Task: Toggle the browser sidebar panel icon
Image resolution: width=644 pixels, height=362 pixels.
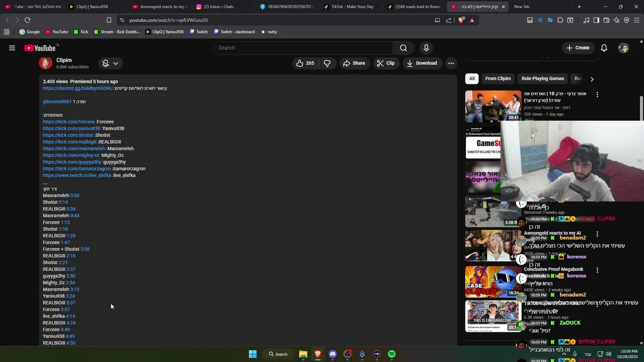Action: click(596, 20)
